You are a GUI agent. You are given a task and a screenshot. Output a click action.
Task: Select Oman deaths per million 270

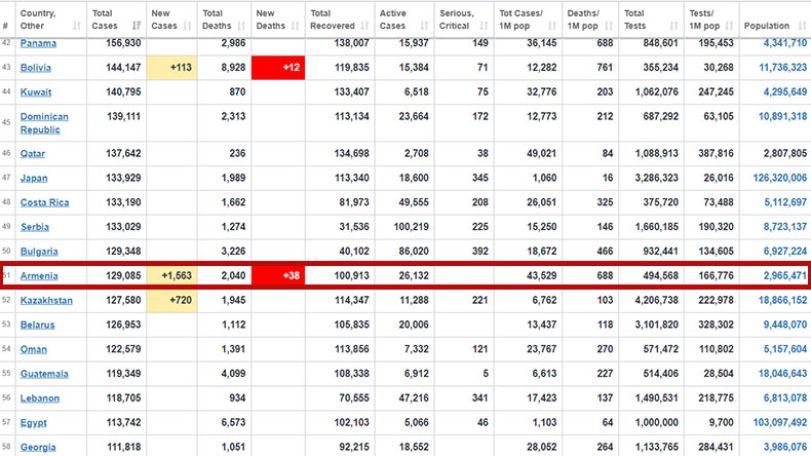click(605, 349)
